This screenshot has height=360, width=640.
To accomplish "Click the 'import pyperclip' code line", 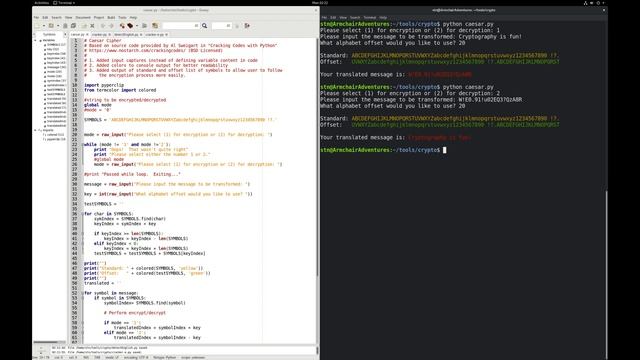I will [x=104, y=85].
